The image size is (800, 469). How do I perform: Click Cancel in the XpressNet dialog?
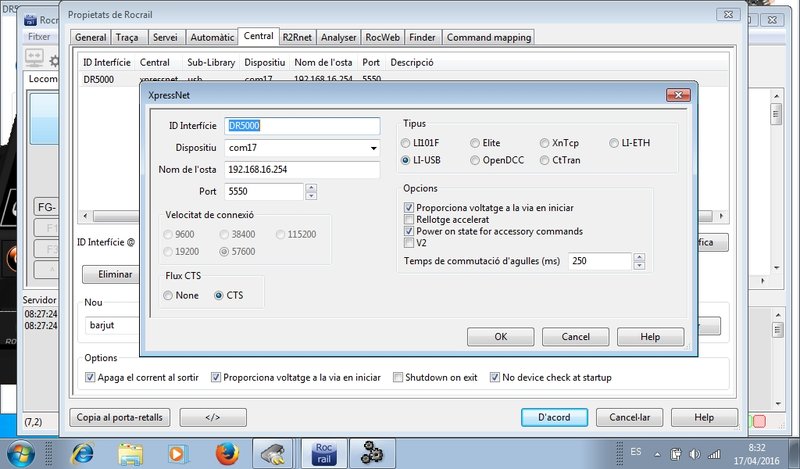pos(576,337)
